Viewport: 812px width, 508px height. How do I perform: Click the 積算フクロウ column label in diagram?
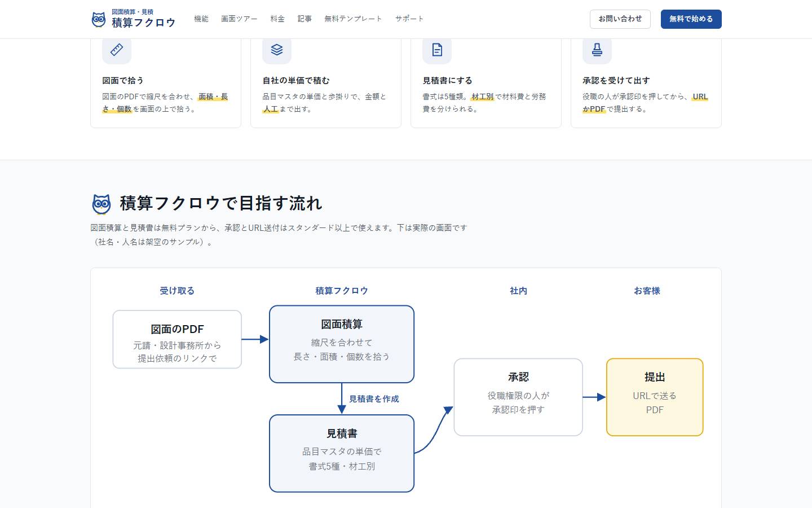pyautogui.click(x=342, y=291)
